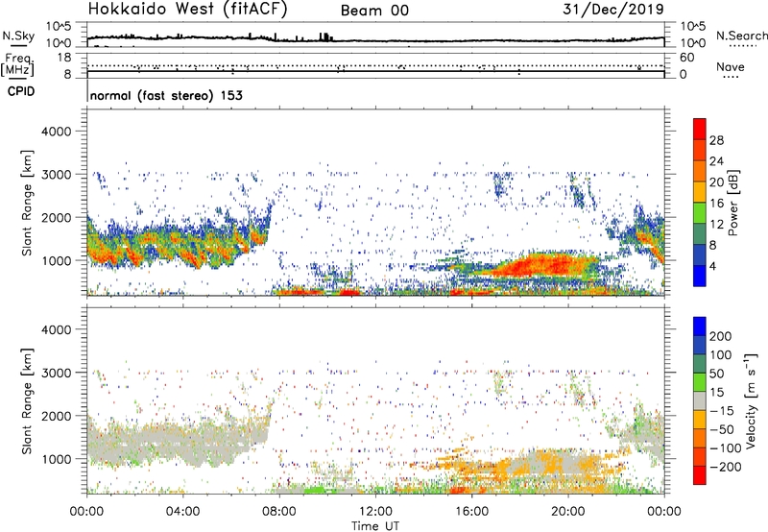Image resolution: width=768 pixels, height=532 pixels.
Task: Click the '20:00' time tick label
Action: (567, 512)
